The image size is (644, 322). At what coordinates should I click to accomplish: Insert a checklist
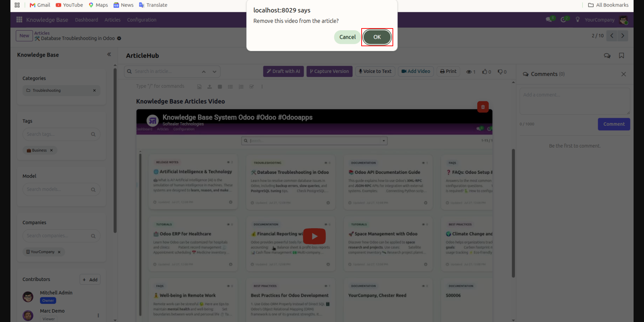click(x=251, y=86)
